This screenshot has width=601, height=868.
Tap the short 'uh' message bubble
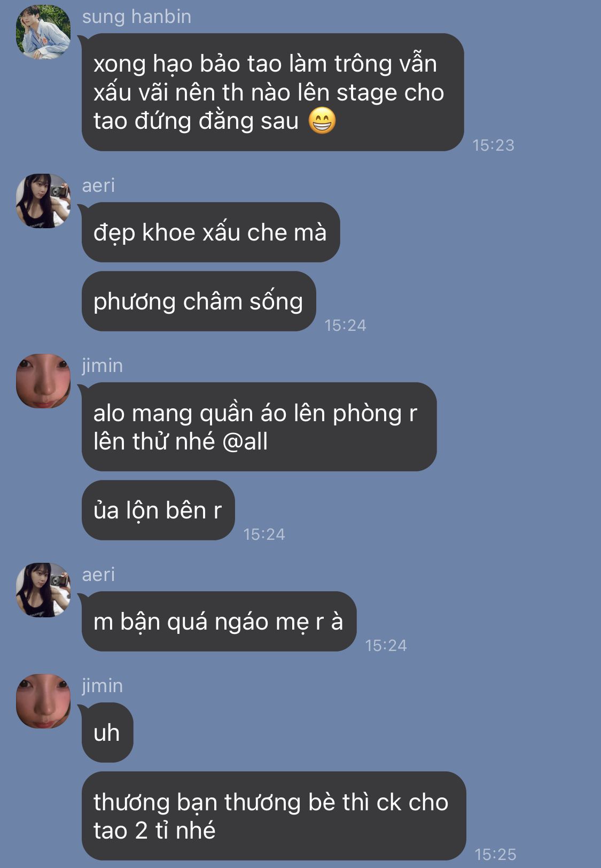[107, 732]
